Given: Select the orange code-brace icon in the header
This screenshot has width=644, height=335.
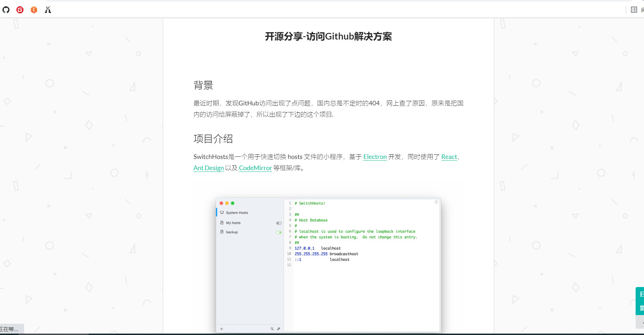Looking at the screenshot, I should [x=34, y=10].
